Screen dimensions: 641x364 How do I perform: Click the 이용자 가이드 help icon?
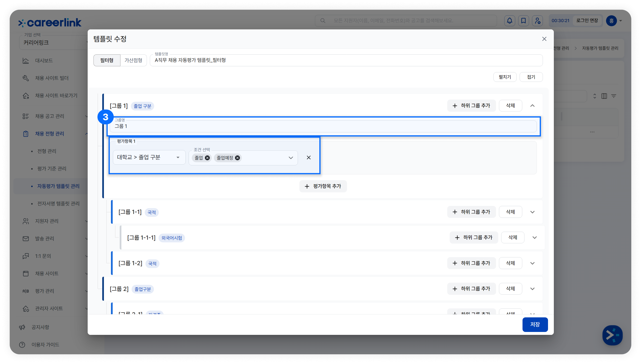point(22,345)
